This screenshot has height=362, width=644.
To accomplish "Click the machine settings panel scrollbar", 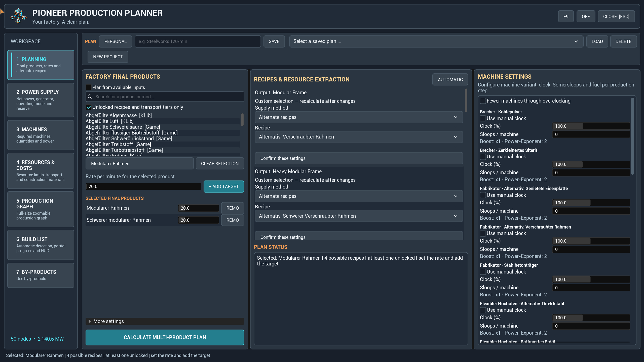I will click(x=632, y=136).
